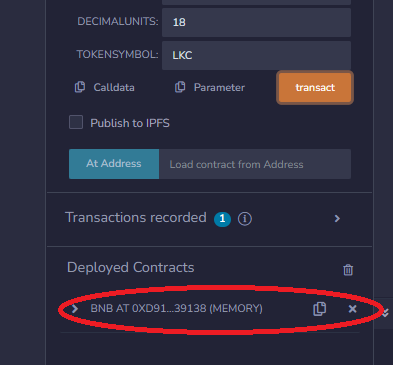Select the BNB AT 0XD91...39138 (MEMORY) text
Image resolution: width=393 pixels, height=365 pixels.
click(x=177, y=308)
